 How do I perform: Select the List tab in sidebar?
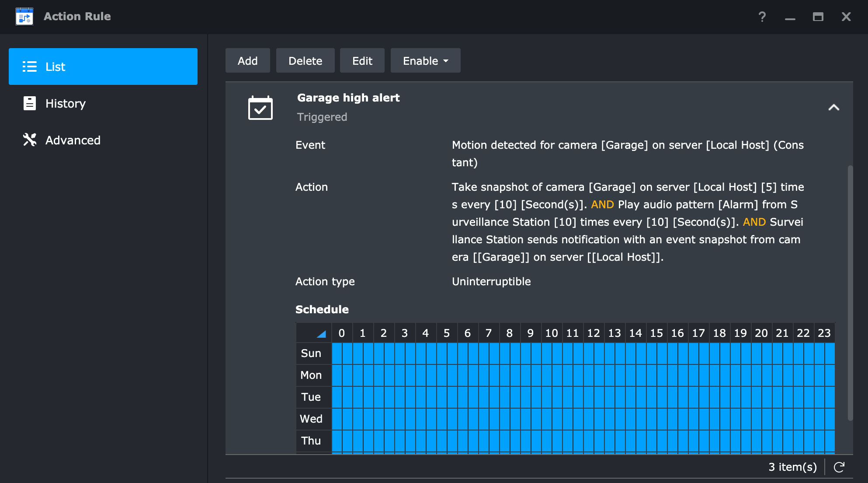(103, 66)
